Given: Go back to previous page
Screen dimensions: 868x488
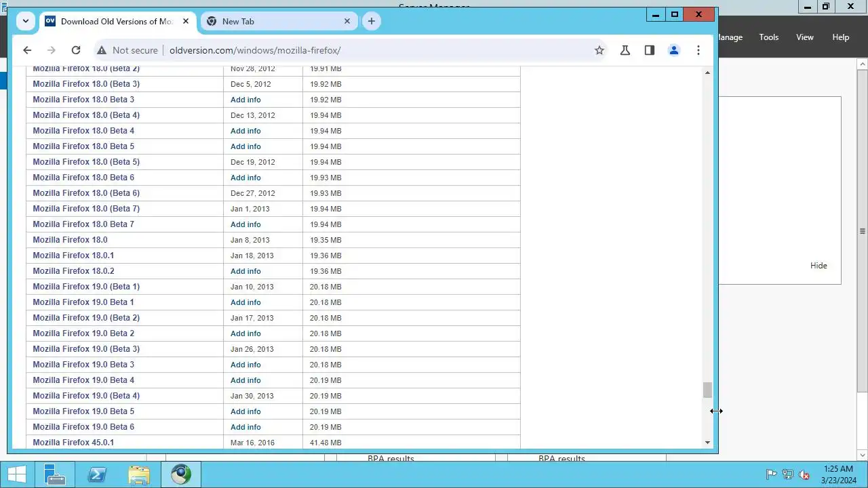Looking at the screenshot, I should pyautogui.click(x=27, y=50).
